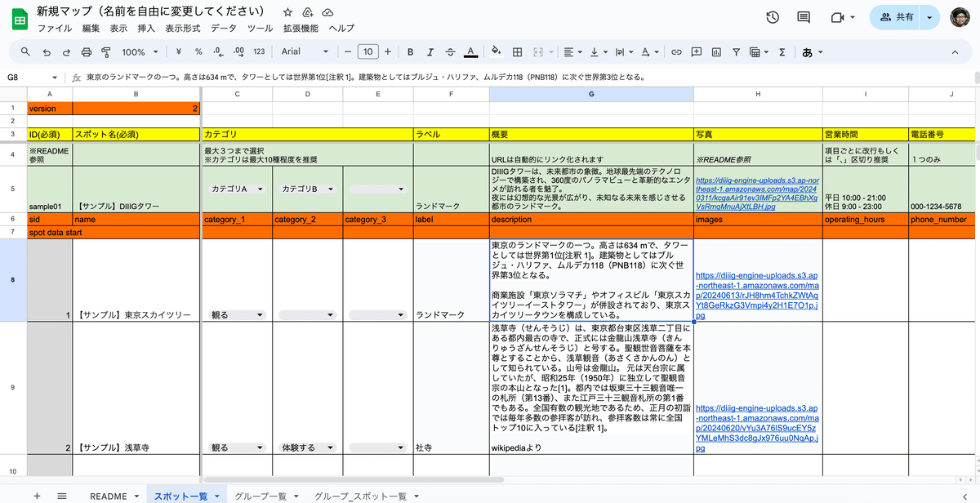Open the search menus tool
The width and height of the screenshot is (980, 503).
point(25,51)
